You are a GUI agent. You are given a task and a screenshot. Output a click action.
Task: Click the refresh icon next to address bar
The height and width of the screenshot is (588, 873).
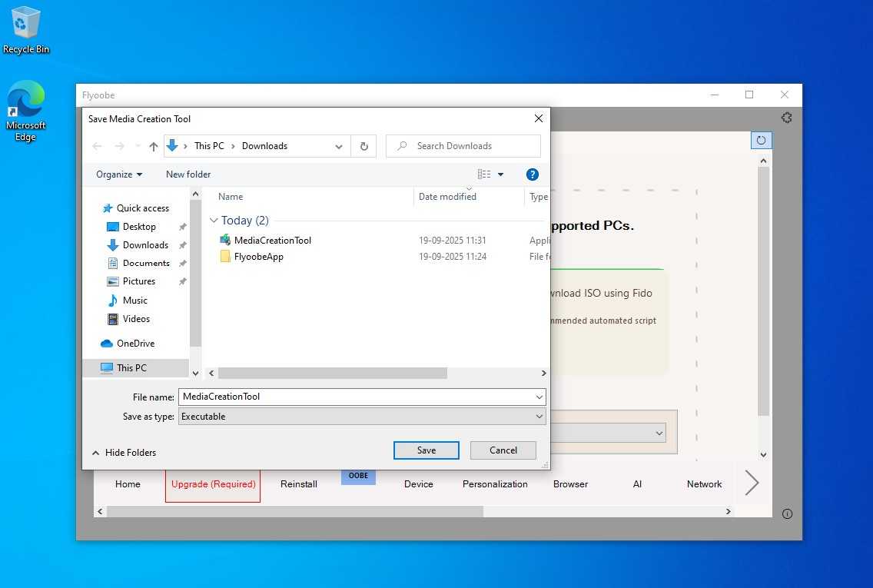(x=363, y=145)
